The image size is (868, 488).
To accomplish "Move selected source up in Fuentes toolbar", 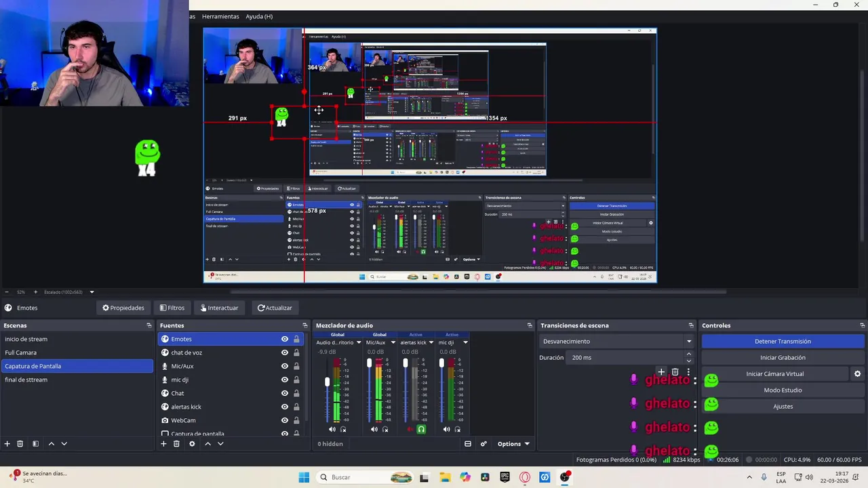I will tap(208, 444).
